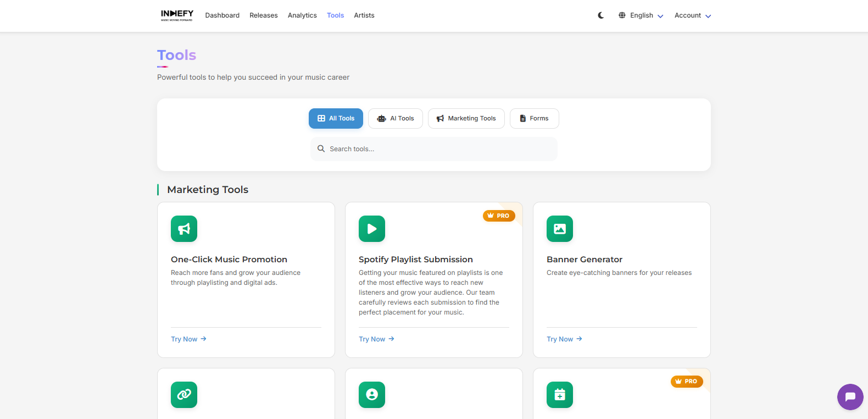The image size is (868, 419).
Task: Go to Dashboard in the navigation bar
Action: [222, 15]
